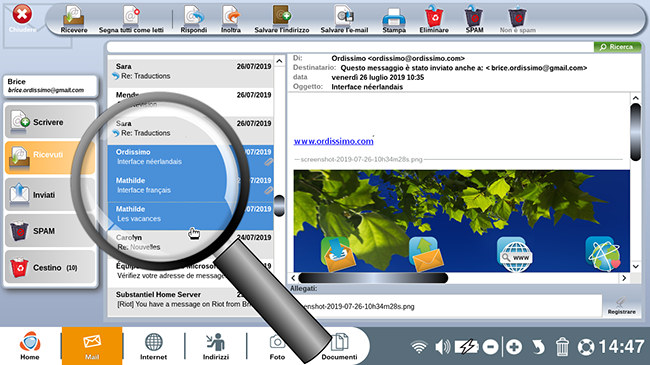650x365 pixels.
Task: Compose new mail with Scrivere
Action: [50, 122]
